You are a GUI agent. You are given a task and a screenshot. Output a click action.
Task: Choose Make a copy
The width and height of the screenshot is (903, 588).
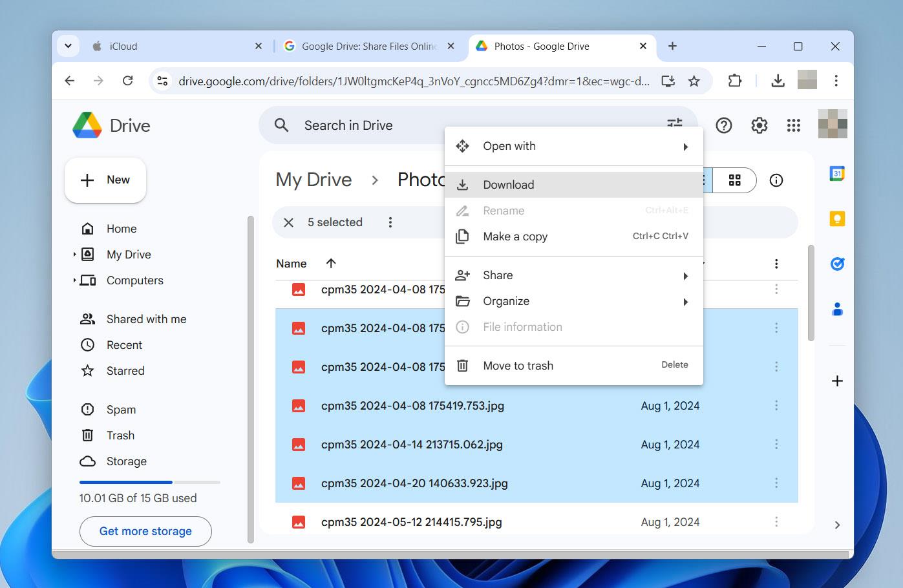pyautogui.click(x=574, y=236)
